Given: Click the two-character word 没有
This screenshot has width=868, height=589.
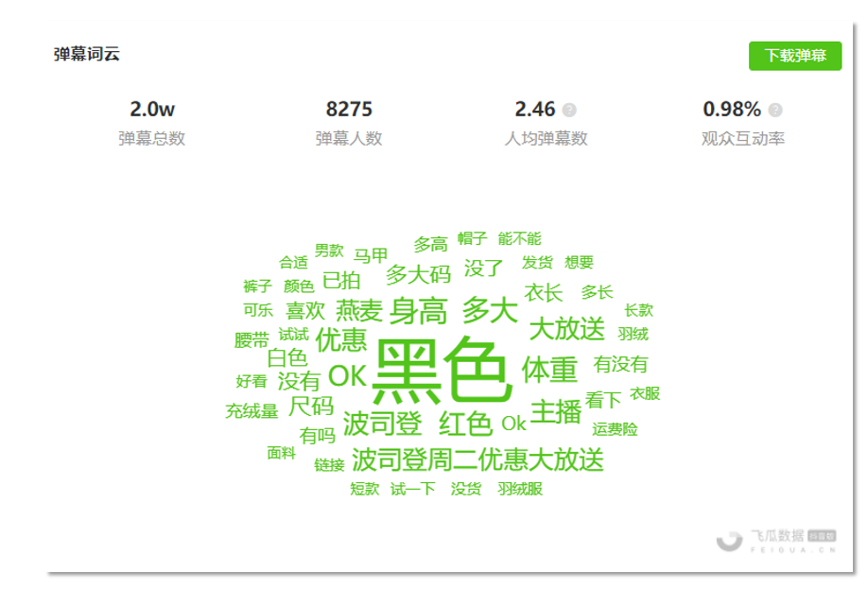Looking at the screenshot, I should click(299, 381).
